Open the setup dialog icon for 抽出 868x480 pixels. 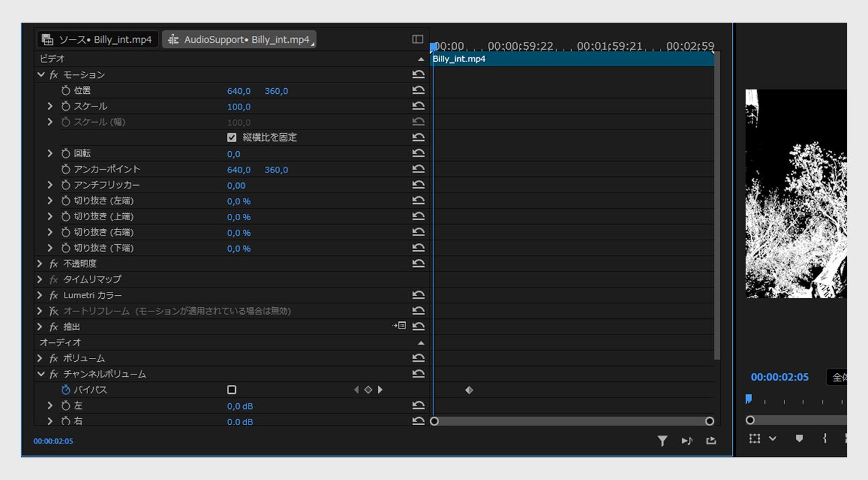(399, 326)
